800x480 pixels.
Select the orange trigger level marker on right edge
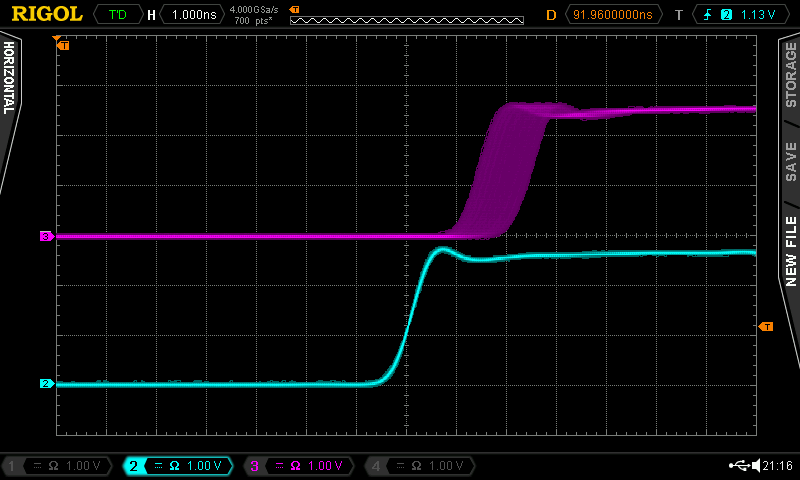pos(766,326)
